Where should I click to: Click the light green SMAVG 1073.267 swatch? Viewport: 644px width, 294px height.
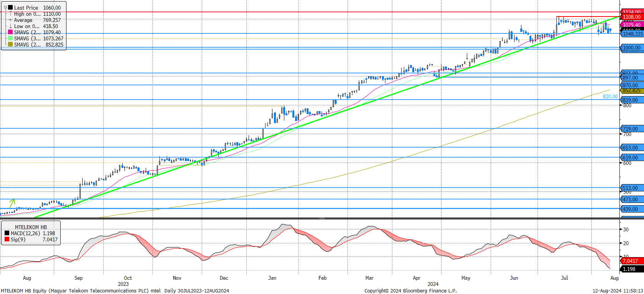tap(10, 38)
